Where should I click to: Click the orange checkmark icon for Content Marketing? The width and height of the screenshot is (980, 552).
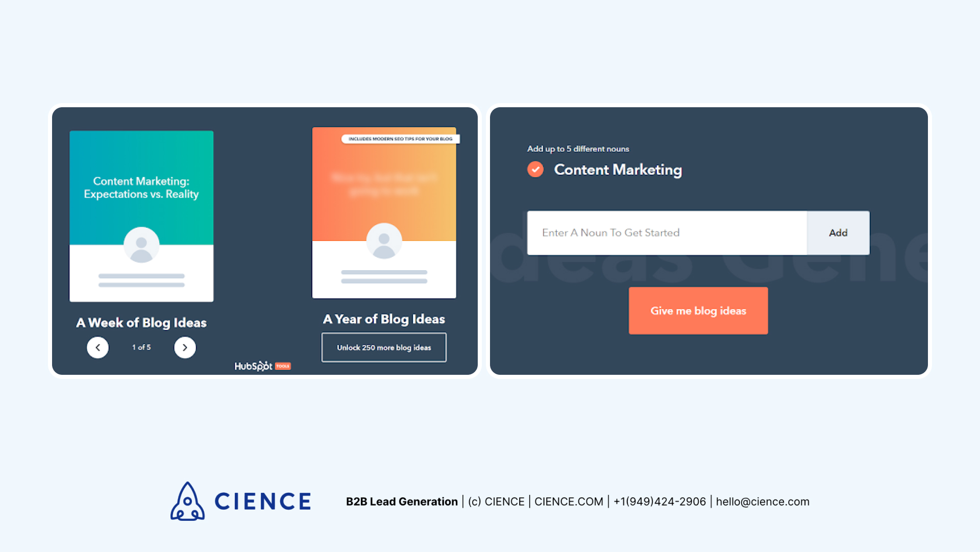[x=535, y=170]
